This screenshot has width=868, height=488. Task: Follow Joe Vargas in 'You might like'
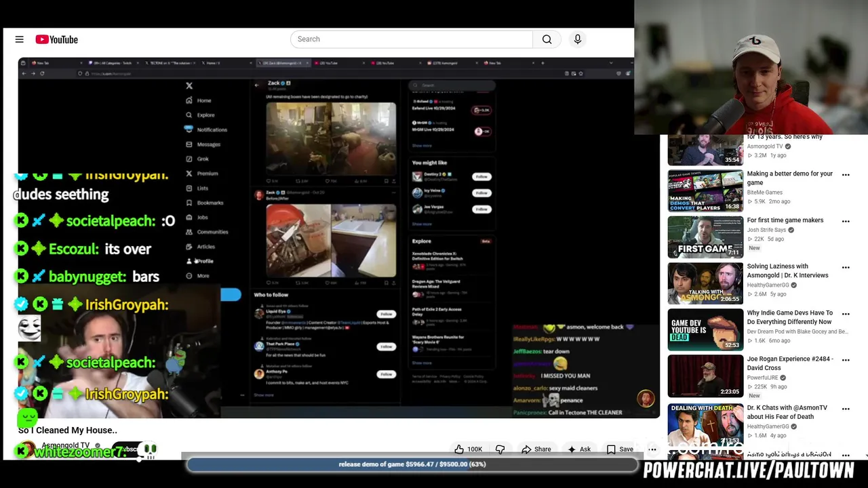pyautogui.click(x=481, y=209)
